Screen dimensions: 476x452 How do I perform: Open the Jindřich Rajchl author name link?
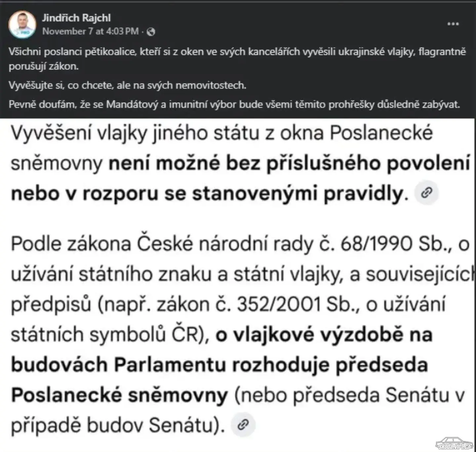[x=76, y=18]
